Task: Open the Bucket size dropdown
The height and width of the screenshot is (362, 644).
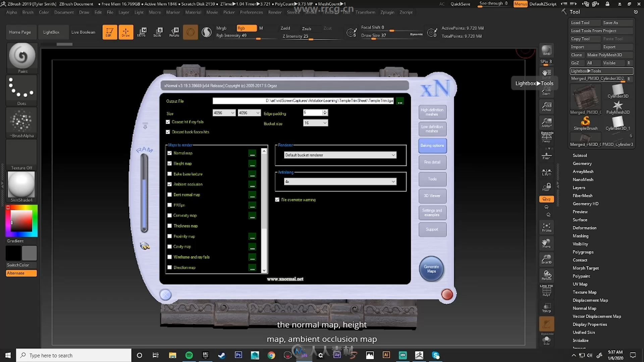Action: 315,123
